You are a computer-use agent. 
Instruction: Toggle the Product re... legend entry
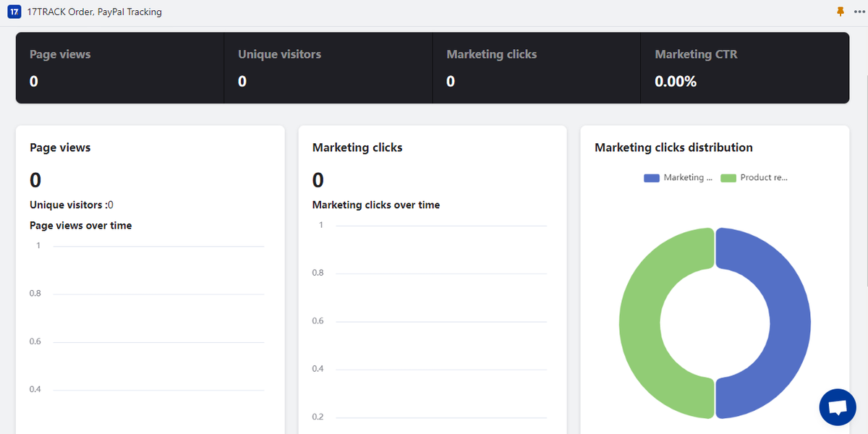[x=754, y=177]
